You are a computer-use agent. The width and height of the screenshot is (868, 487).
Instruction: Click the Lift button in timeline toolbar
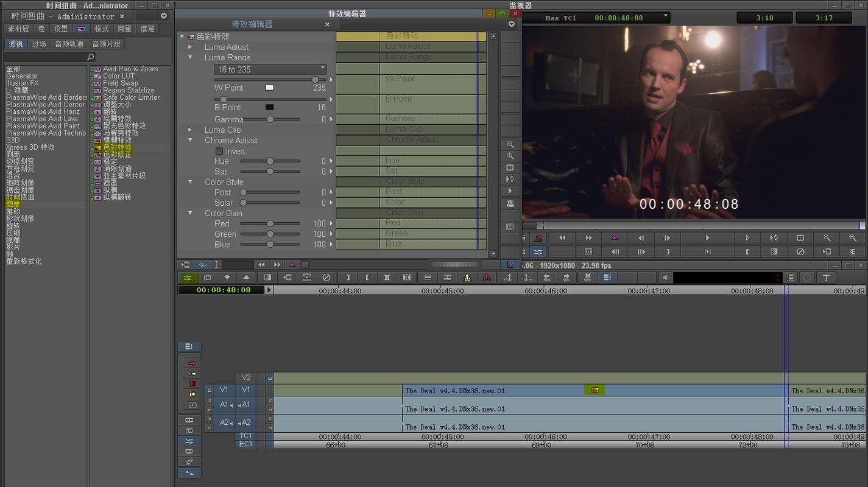click(x=467, y=278)
